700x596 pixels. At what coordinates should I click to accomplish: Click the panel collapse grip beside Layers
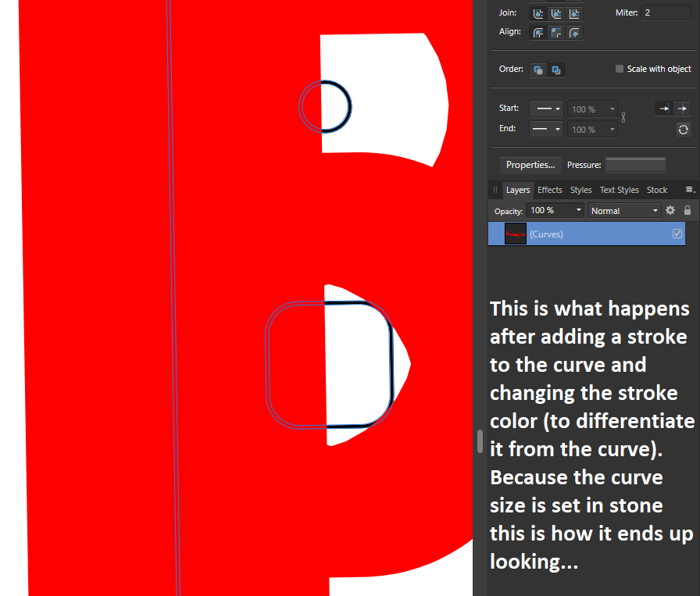(x=495, y=190)
